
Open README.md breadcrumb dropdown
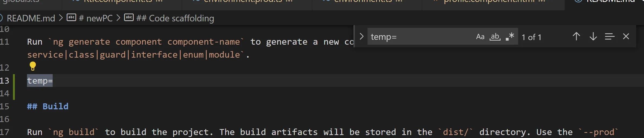[x=31, y=18]
